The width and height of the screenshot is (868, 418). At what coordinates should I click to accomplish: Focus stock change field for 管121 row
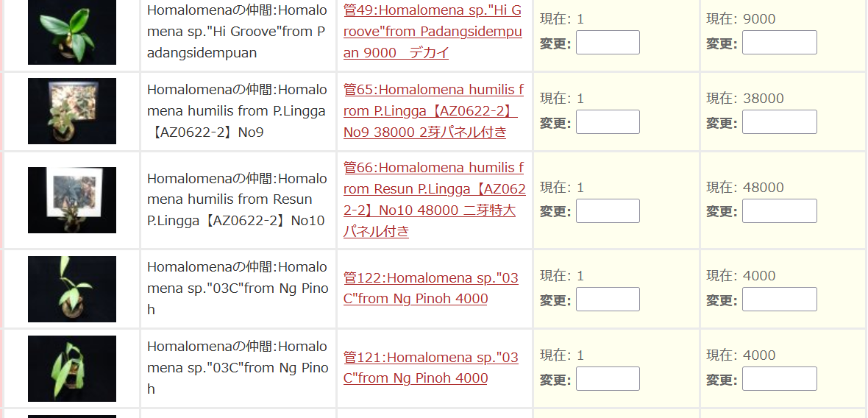tap(608, 379)
